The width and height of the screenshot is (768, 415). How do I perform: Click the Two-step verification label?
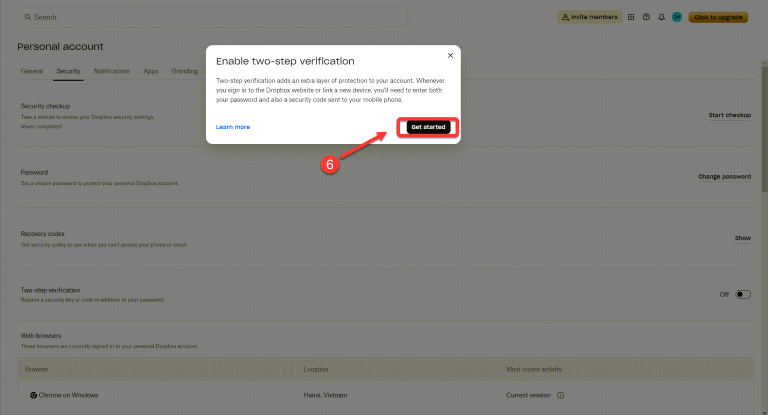click(x=50, y=290)
